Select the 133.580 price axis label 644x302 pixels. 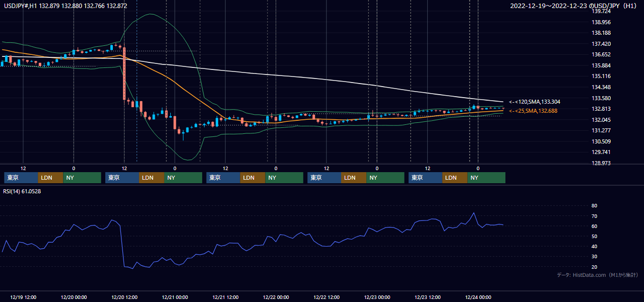click(x=601, y=98)
